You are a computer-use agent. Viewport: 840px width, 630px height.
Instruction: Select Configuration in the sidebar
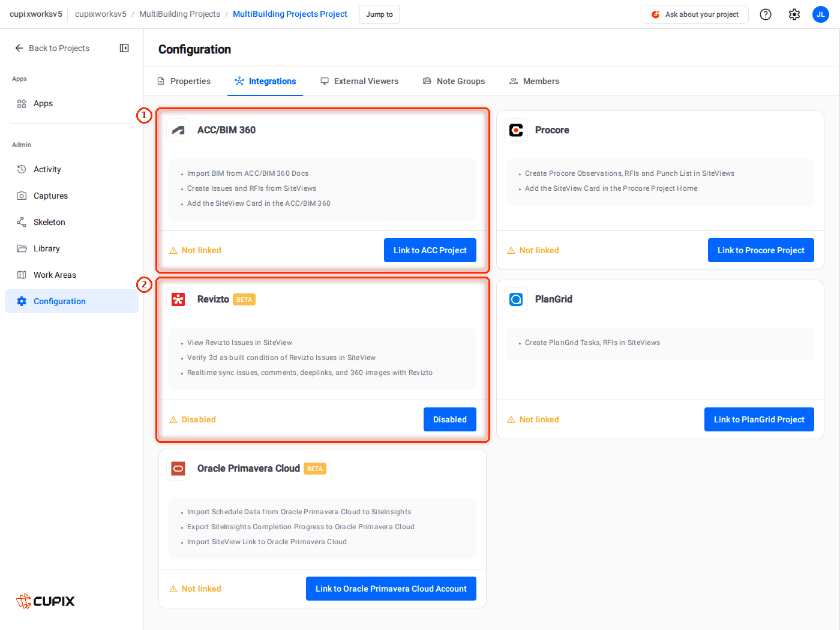click(x=71, y=301)
